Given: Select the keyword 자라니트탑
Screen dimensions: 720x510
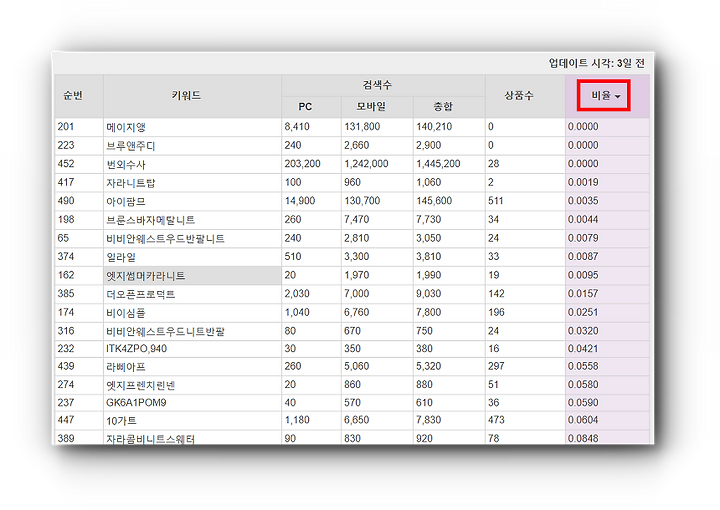Looking at the screenshot, I should pyautogui.click(x=131, y=183).
